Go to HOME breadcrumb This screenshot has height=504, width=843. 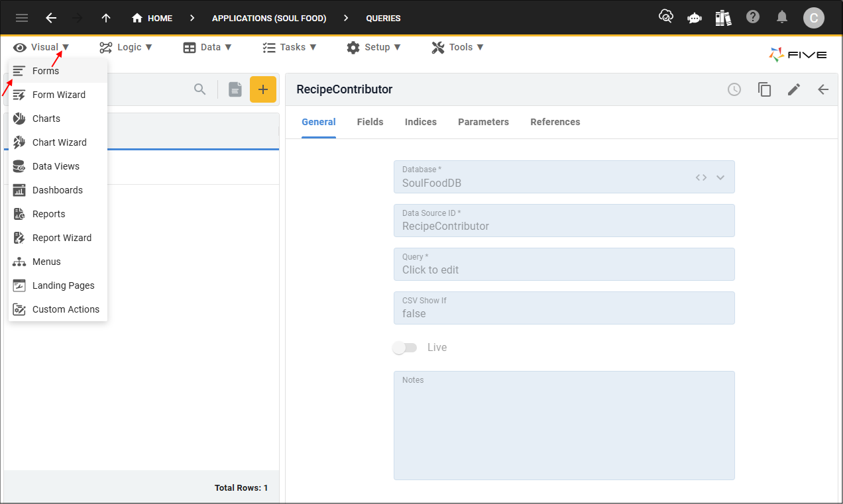[152, 18]
